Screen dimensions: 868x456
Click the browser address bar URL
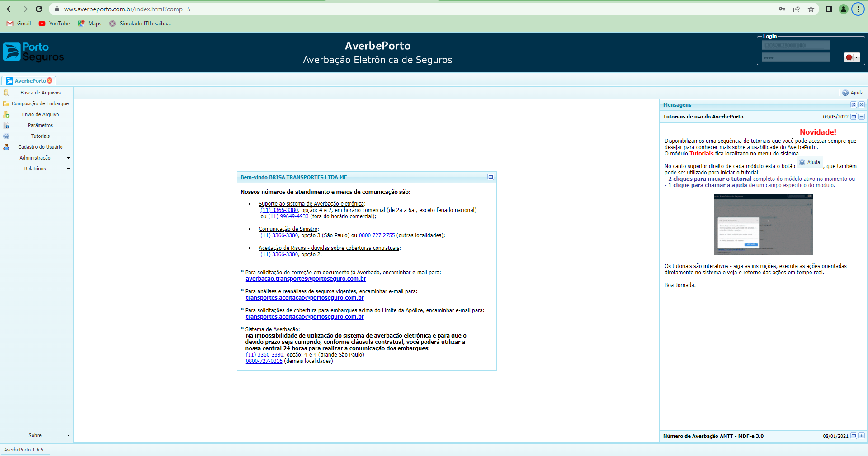[x=127, y=9]
